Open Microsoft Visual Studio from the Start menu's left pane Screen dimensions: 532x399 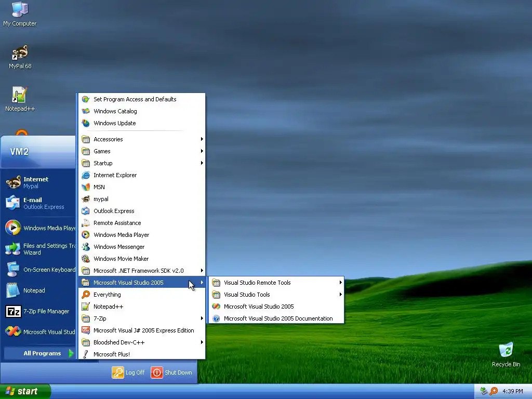coord(39,332)
